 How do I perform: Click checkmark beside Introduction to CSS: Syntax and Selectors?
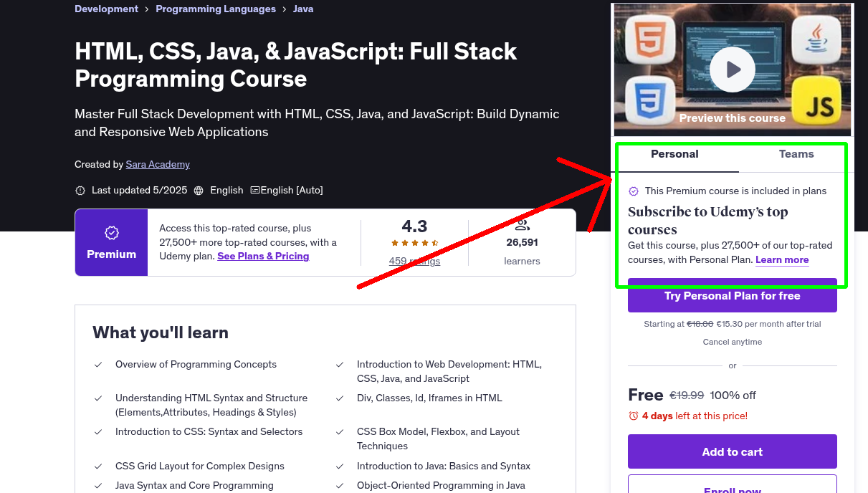coord(98,432)
